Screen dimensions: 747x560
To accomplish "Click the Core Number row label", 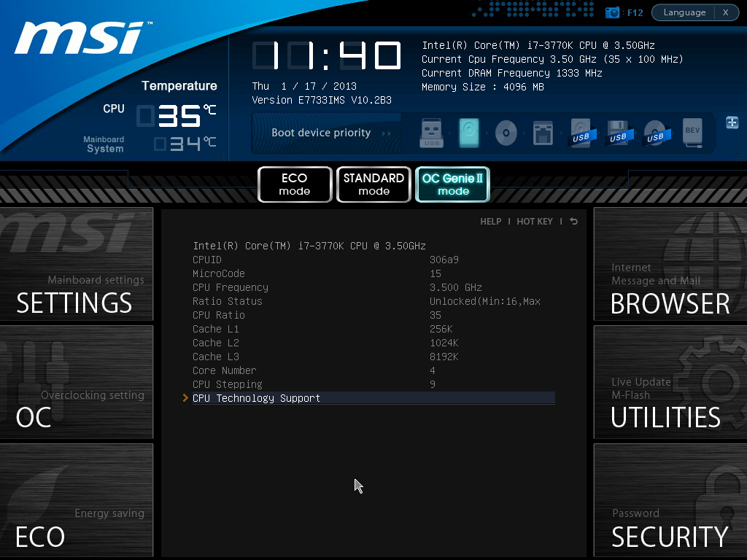I will tap(225, 370).
